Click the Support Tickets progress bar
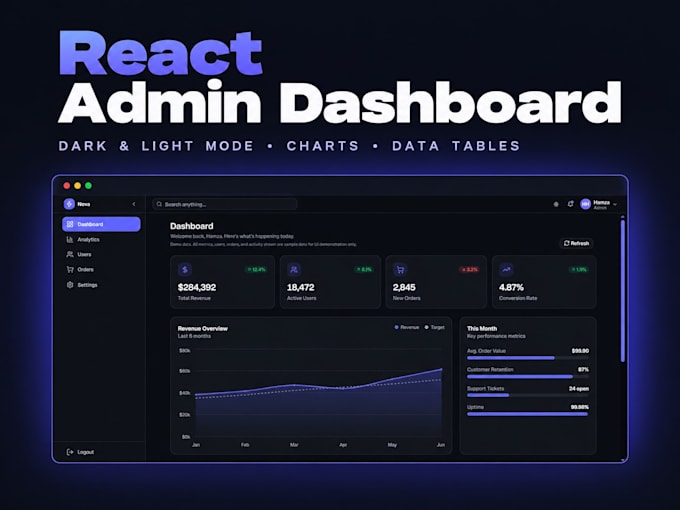Viewport: 680px width, 510px height. pos(528,396)
